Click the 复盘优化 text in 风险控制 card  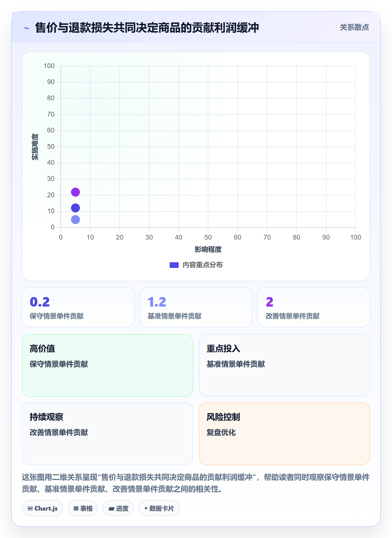[221, 432]
